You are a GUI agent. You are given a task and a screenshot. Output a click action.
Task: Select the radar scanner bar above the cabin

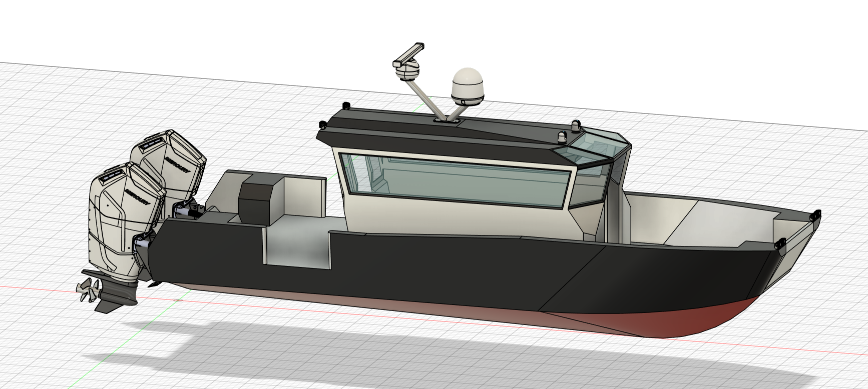(408, 54)
